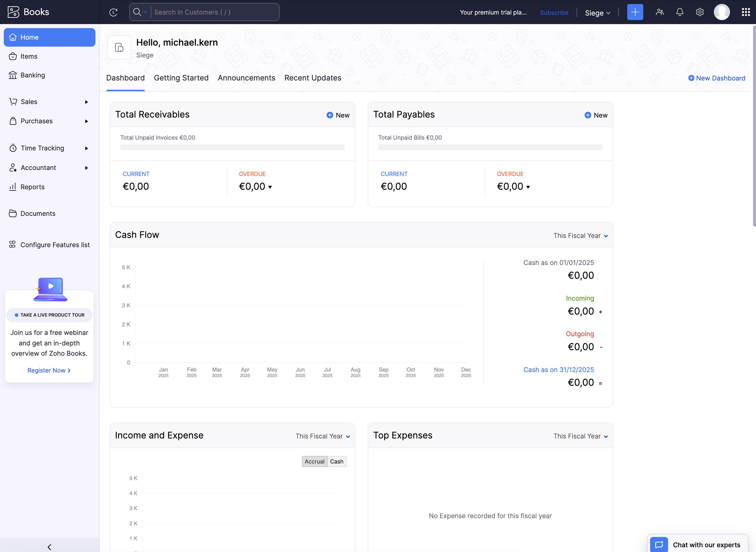The width and height of the screenshot is (756, 552).
Task: Click the Zoho Books logo icon
Action: pyautogui.click(x=13, y=12)
